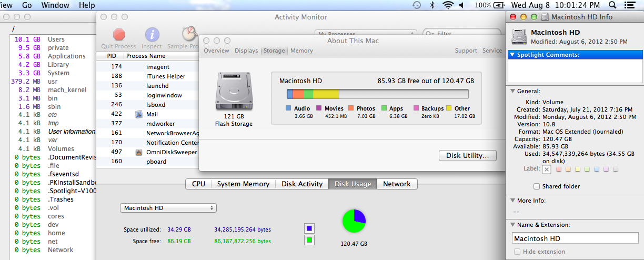
Task: Click the Sample Process stopwatch icon
Action: click(189, 35)
